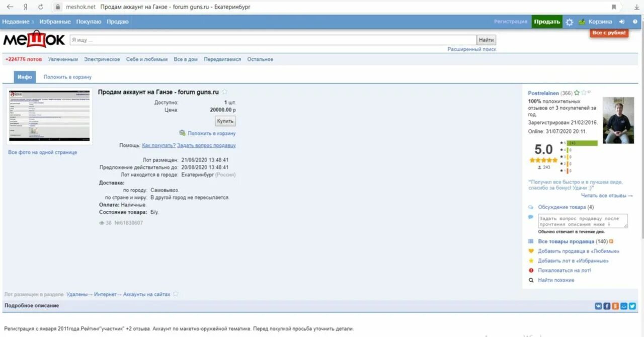
Task: Share the lot on Facebook
Action: (x=607, y=305)
